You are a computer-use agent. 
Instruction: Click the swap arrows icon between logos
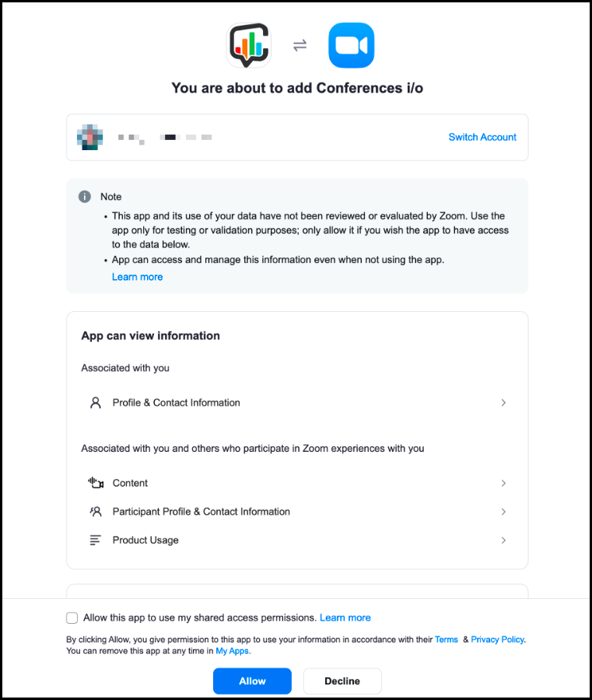pos(300,45)
